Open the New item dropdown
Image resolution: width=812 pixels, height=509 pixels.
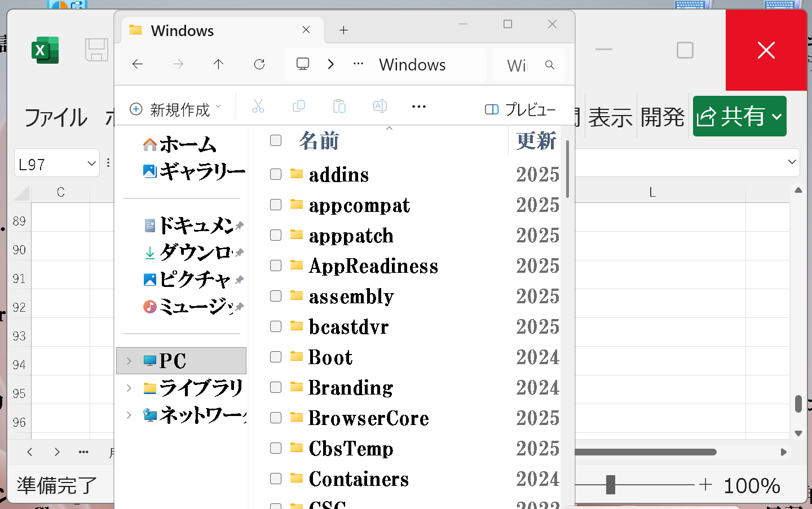click(175, 109)
